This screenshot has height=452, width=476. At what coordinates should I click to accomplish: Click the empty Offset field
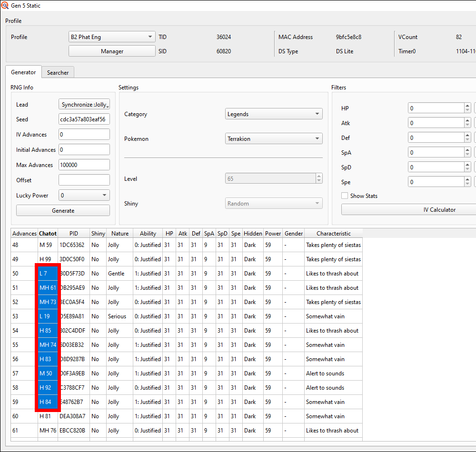[x=84, y=180]
